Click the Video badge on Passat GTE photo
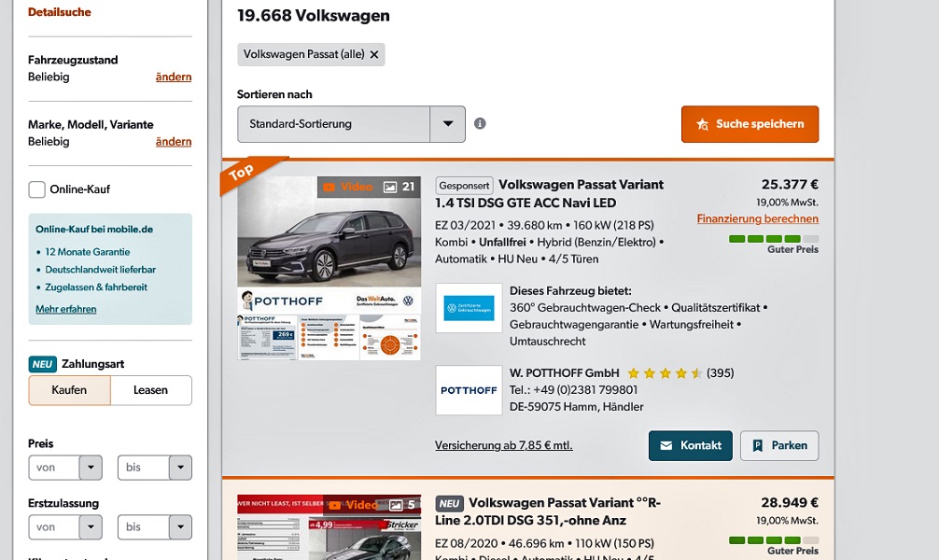The image size is (939, 560). pos(348,187)
